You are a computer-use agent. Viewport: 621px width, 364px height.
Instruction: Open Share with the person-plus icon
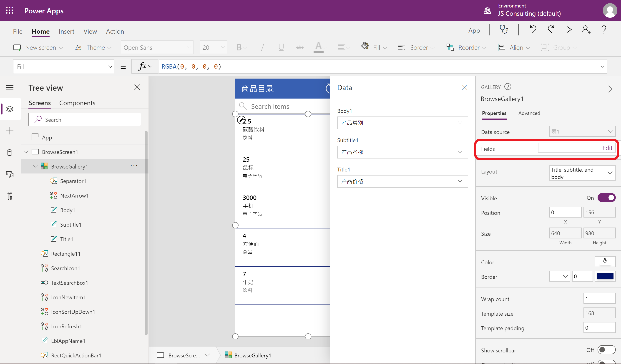coord(586,30)
